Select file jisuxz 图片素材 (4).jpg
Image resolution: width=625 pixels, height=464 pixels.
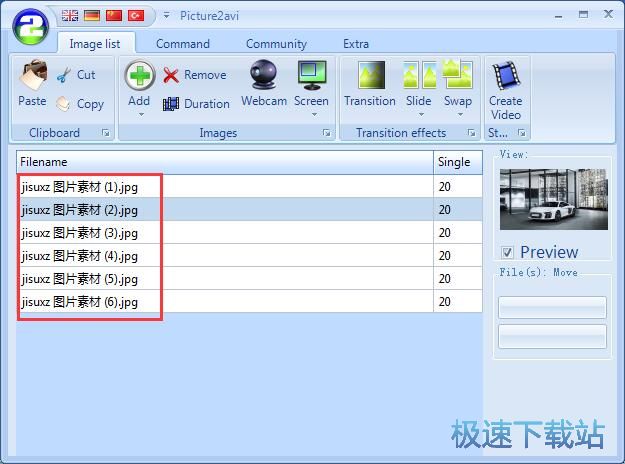point(80,256)
